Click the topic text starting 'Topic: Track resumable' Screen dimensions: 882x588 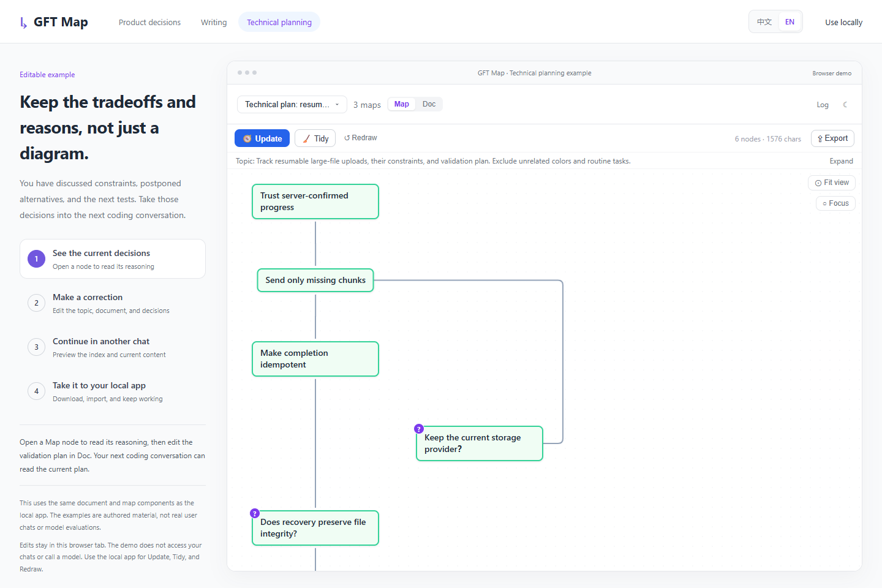pos(433,161)
